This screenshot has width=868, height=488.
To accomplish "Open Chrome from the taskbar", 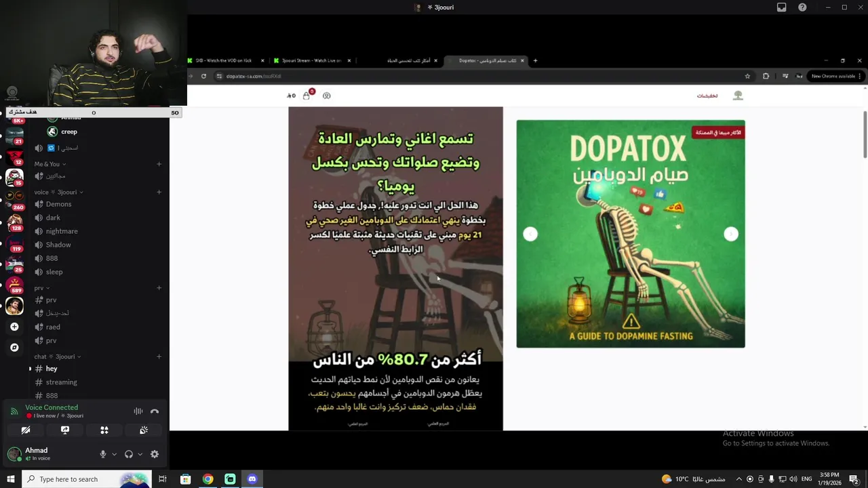I will (x=208, y=479).
